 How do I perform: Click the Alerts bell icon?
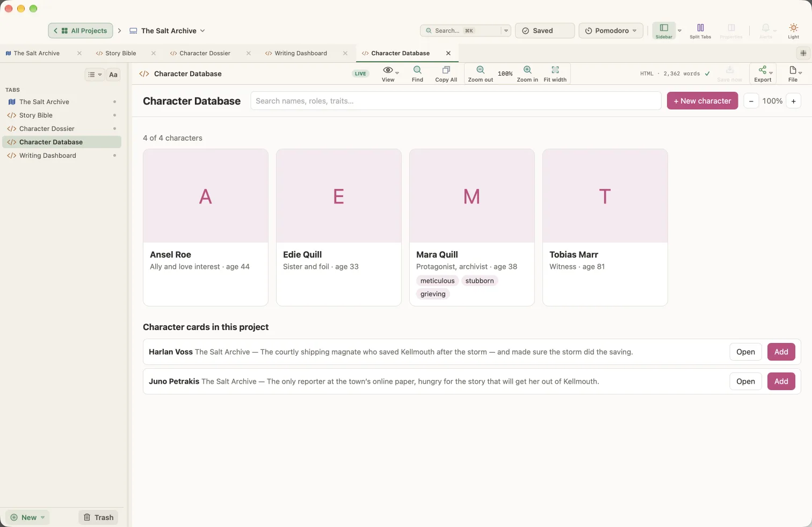[x=766, y=28]
